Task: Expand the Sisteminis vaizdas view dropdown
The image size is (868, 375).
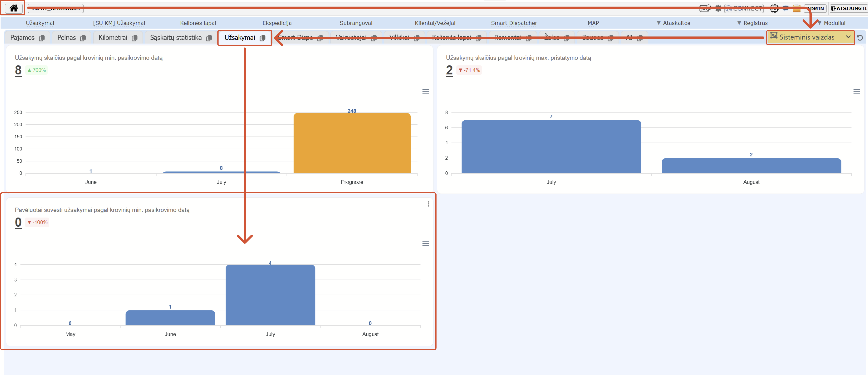Action: [810, 37]
